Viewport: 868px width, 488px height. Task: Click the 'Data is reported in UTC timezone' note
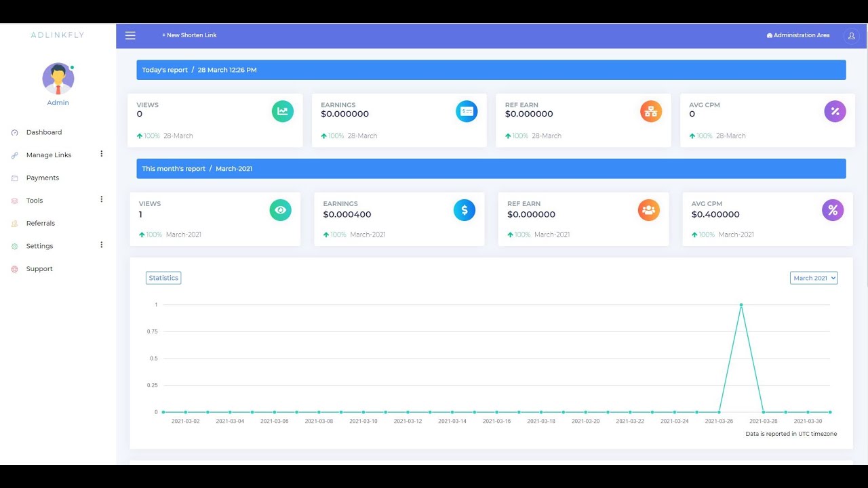(x=791, y=434)
